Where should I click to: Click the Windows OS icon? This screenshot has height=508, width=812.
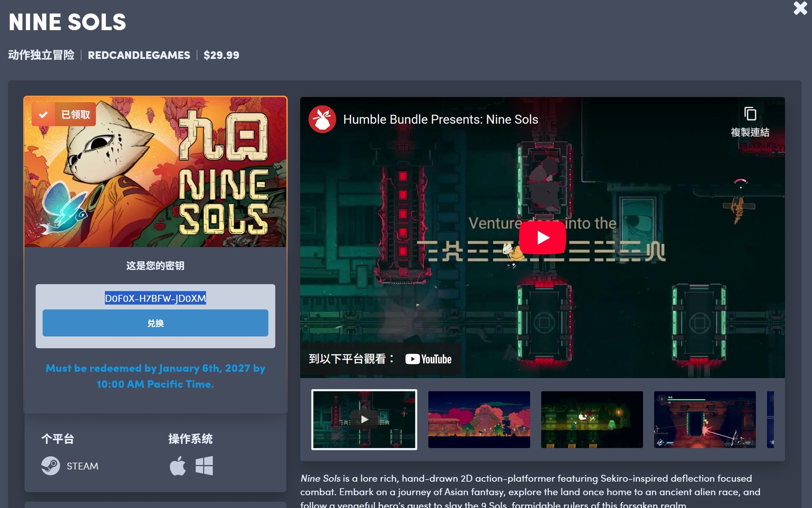(x=204, y=466)
